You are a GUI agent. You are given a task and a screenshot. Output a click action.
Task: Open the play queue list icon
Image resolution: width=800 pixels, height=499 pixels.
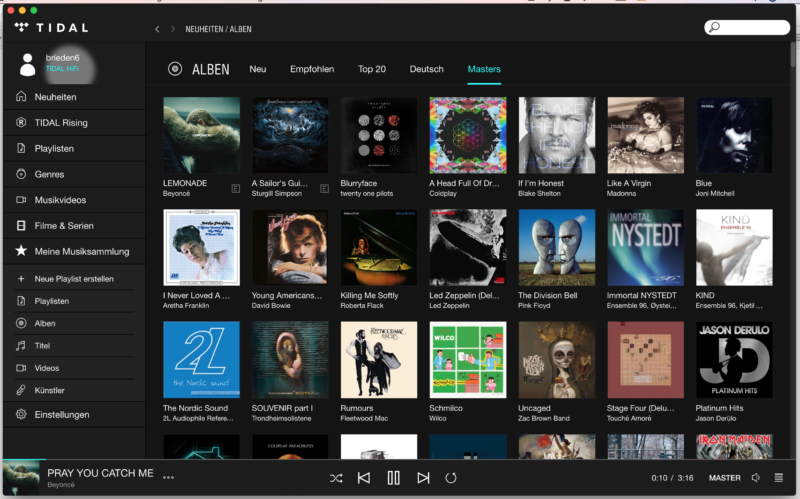pyautogui.click(x=779, y=478)
